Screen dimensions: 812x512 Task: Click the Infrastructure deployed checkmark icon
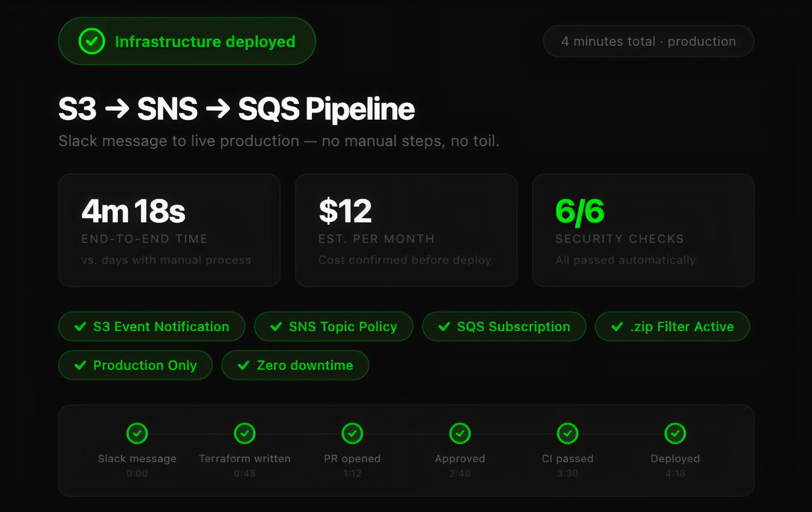coord(91,41)
